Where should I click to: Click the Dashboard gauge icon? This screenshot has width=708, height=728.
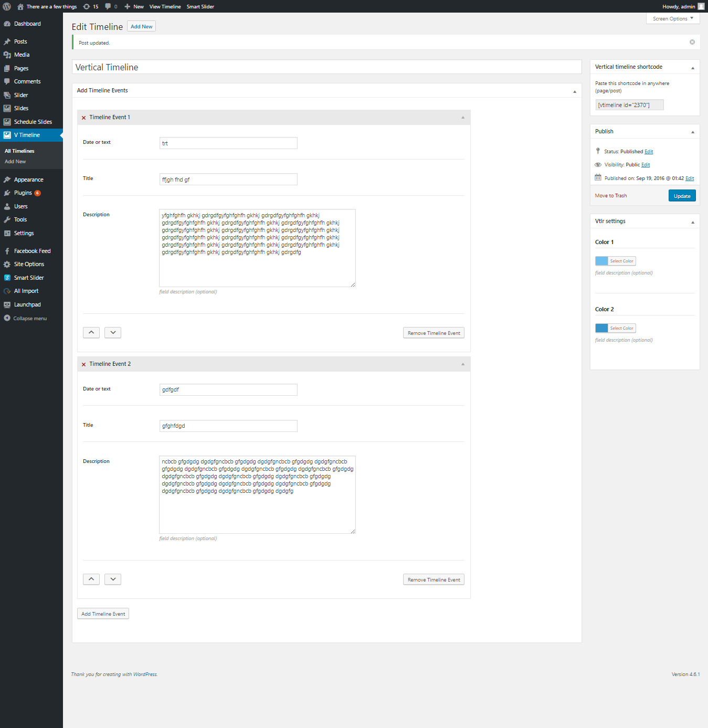coord(7,24)
